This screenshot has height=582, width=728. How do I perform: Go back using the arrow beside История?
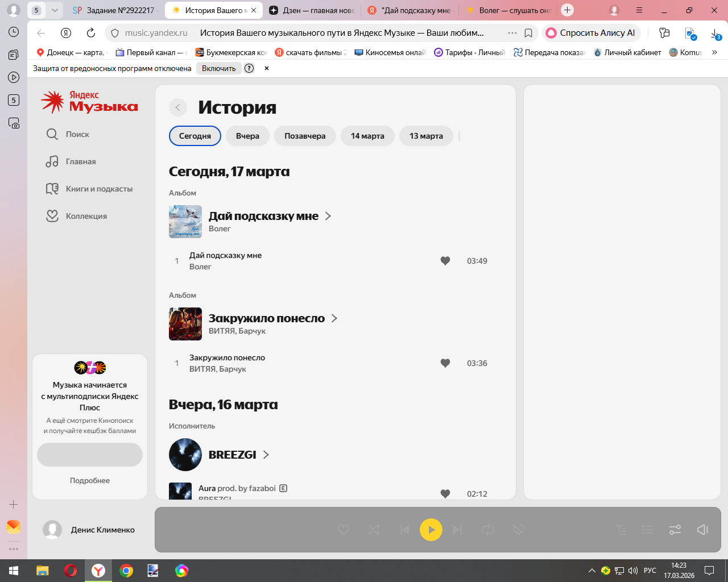point(178,107)
